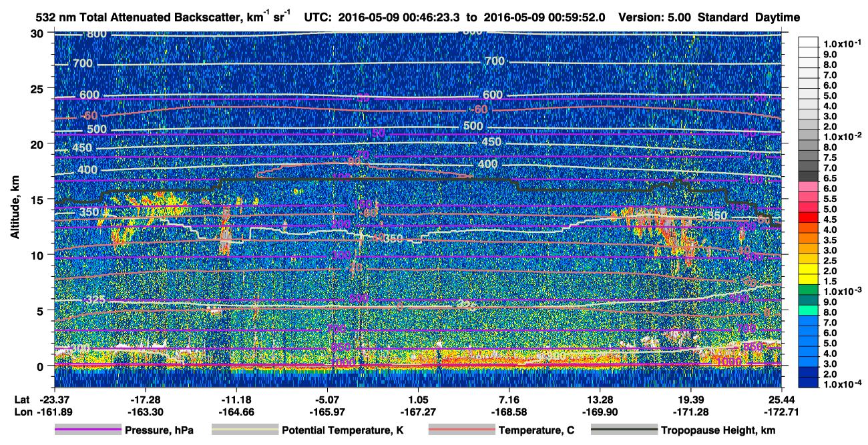Select the latitude value -23.37
Screen dimensions: 868x445
54,399
